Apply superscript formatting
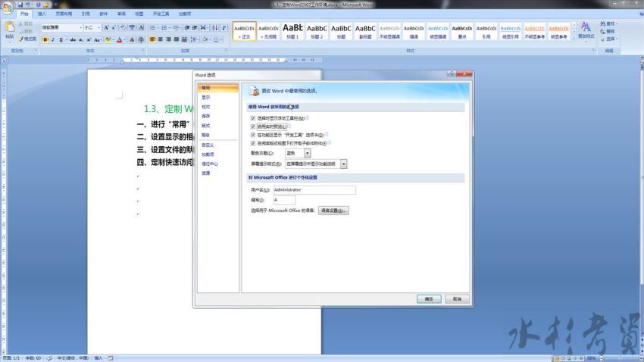The width and height of the screenshot is (644, 362). (89, 40)
